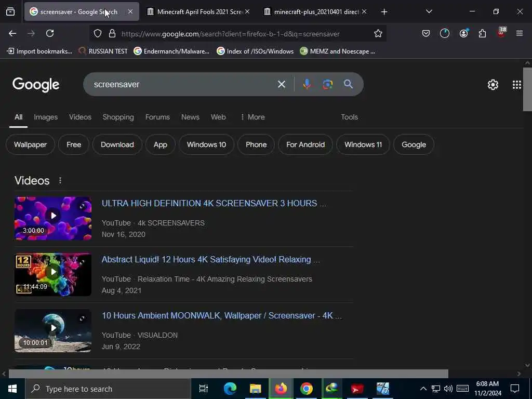Launch Microsoft Edge from taskbar
This screenshot has height=399, width=532.
[230, 389]
